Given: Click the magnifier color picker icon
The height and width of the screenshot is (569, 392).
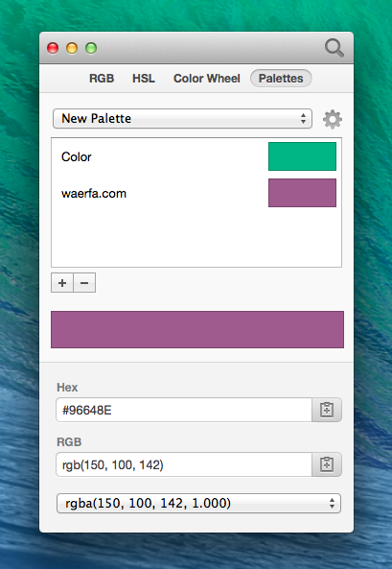Looking at the screenshot, I should click(x=334, y=48).
